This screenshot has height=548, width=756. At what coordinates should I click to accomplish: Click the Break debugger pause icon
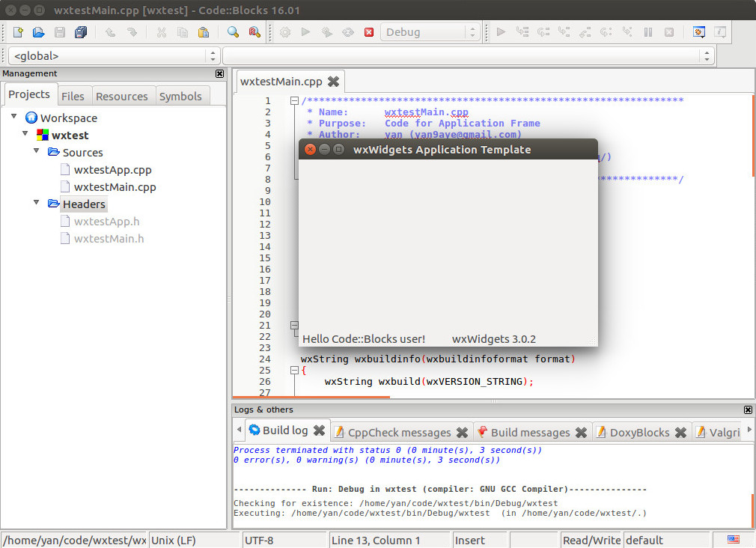tap(648, 32)
